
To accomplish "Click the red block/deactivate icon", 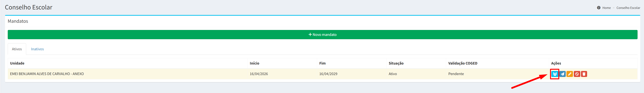I will coord(577,74).
